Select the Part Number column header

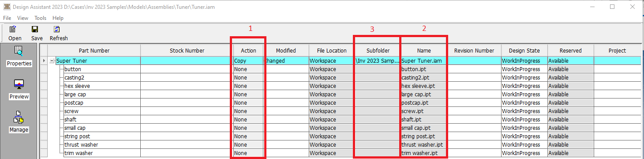[x=94, y=50]
